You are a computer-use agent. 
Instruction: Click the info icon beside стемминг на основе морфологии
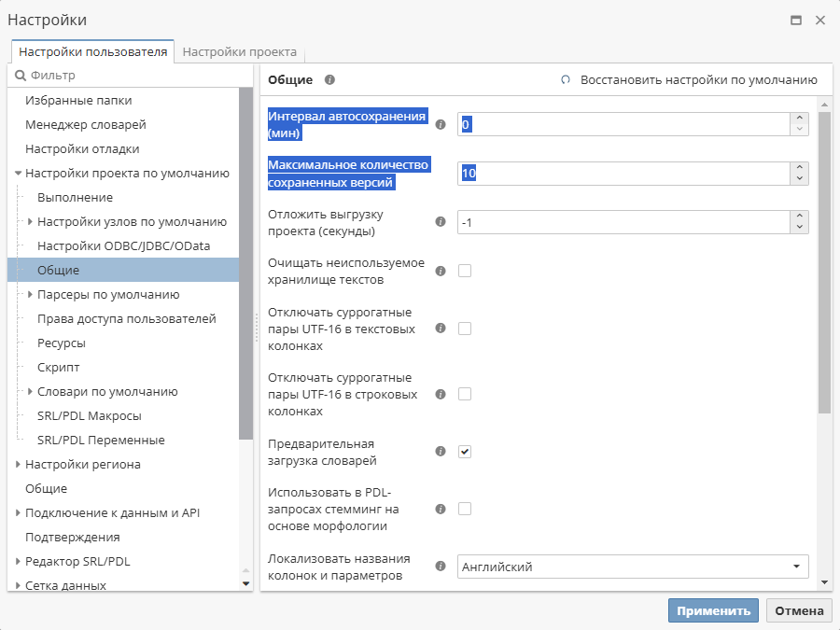pos(440,509)
